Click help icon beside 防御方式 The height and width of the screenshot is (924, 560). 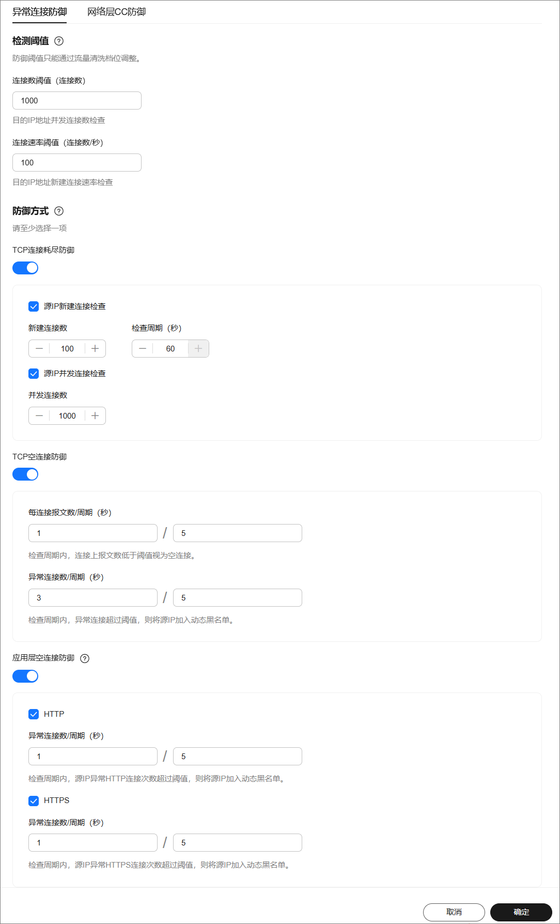pyautogui.click(x=59, y=211)
